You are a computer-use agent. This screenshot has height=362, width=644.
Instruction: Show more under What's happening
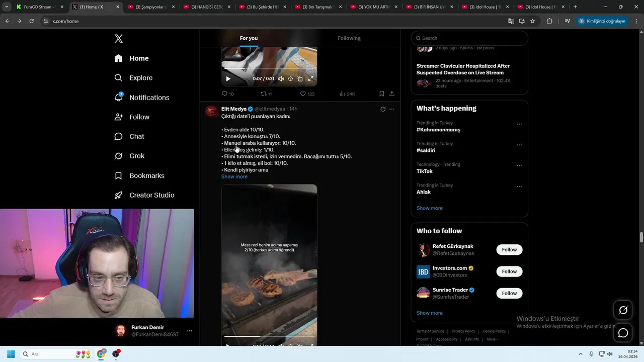click(x=430, y=208)
